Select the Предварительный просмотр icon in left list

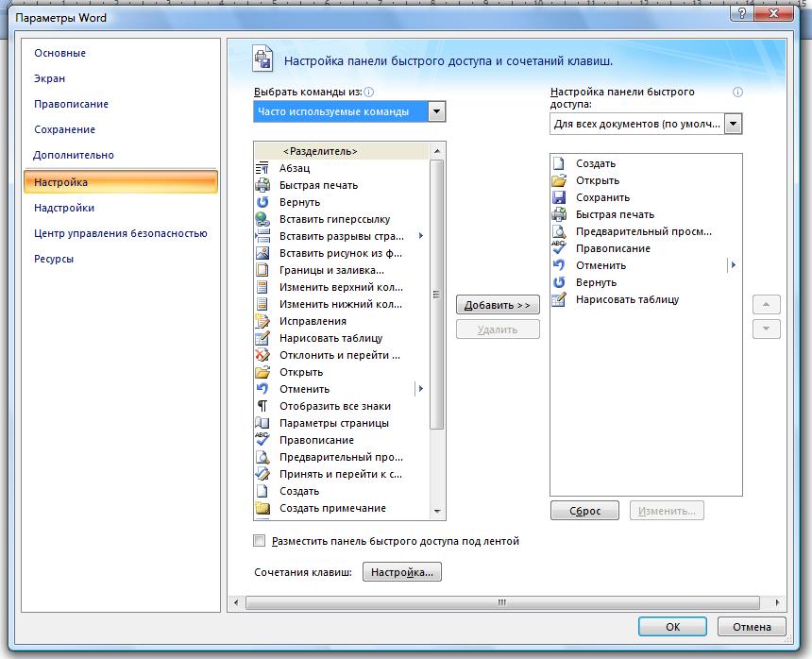[x=262, y=457]
